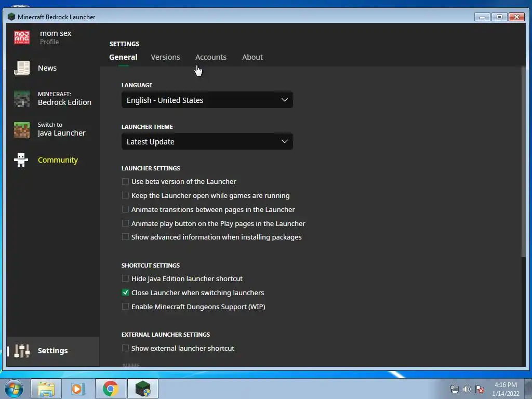Select Minecraft: Bedrock Edition label
The height and width of the screenshot is (399, 532).
64,98
